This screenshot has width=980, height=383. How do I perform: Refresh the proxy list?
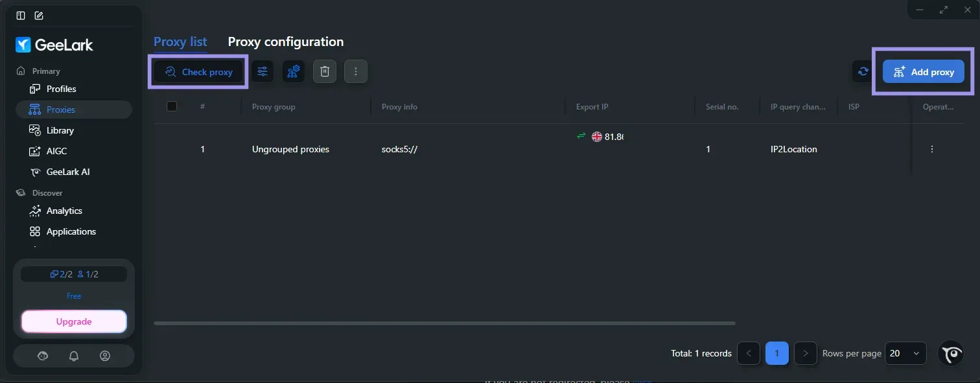click(x=863, y=72)
